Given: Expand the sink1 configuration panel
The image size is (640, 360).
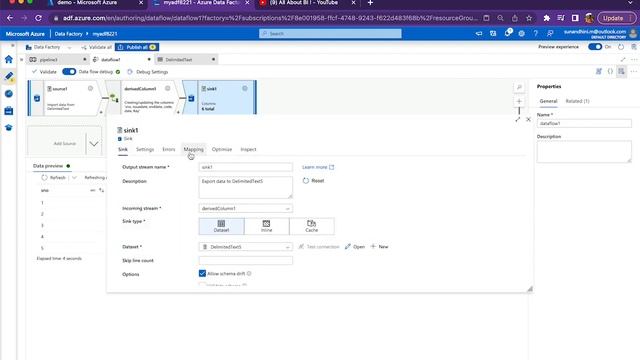Looking at the screenshot, I should 518,119.
